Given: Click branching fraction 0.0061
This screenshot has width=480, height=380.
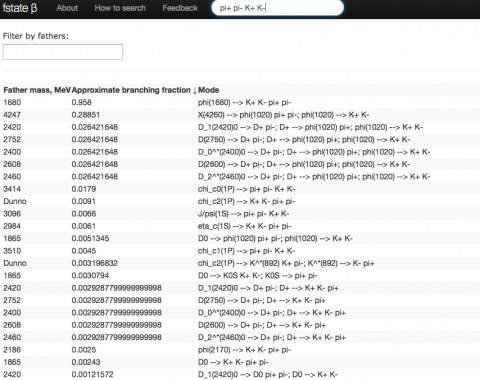Looking at the screenshot, I should point(84,226).
